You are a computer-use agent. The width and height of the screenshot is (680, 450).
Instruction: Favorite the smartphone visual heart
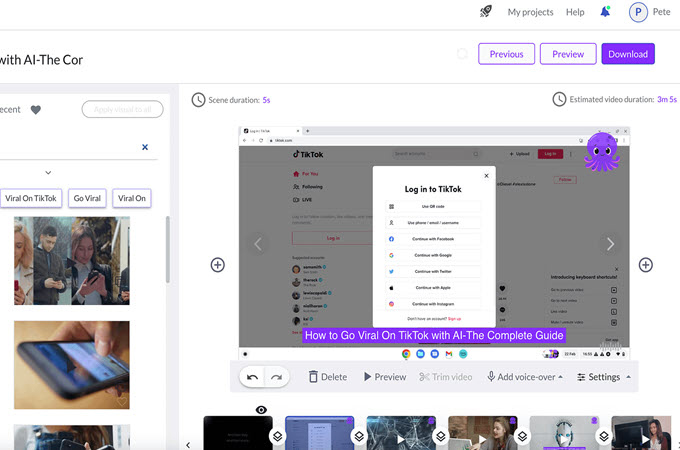pos(121,402)
